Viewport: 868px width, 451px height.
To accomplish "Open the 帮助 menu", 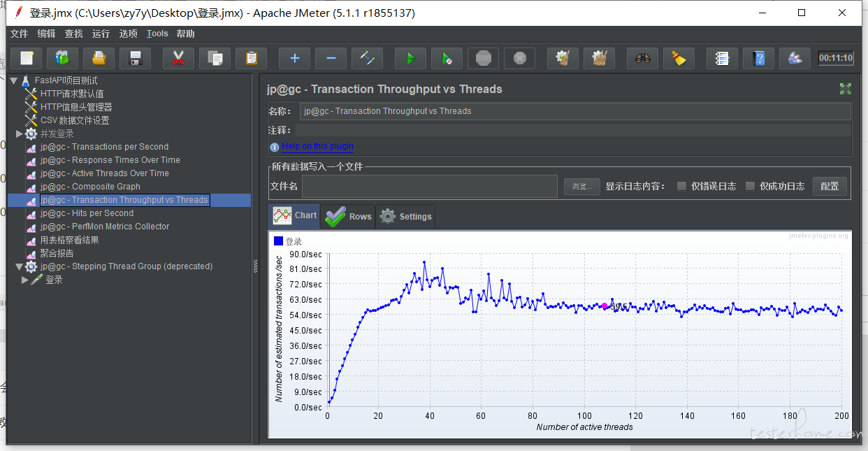I will (186, 34).
